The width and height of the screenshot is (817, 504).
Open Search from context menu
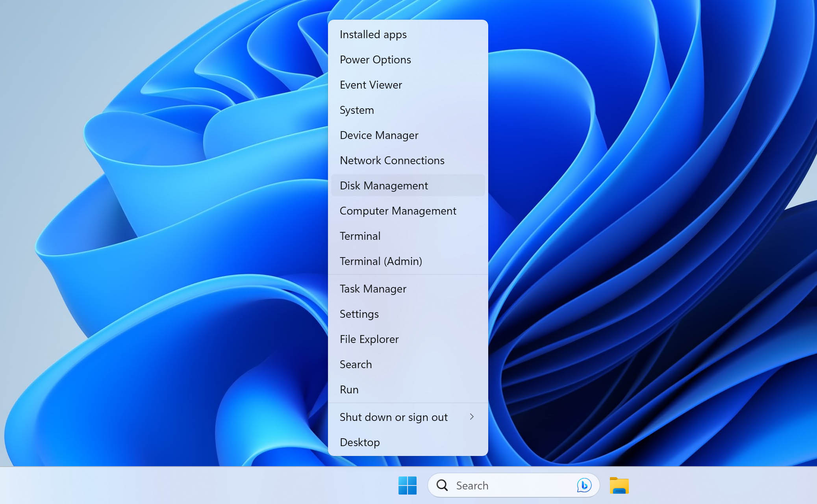(x=356, y=364)
